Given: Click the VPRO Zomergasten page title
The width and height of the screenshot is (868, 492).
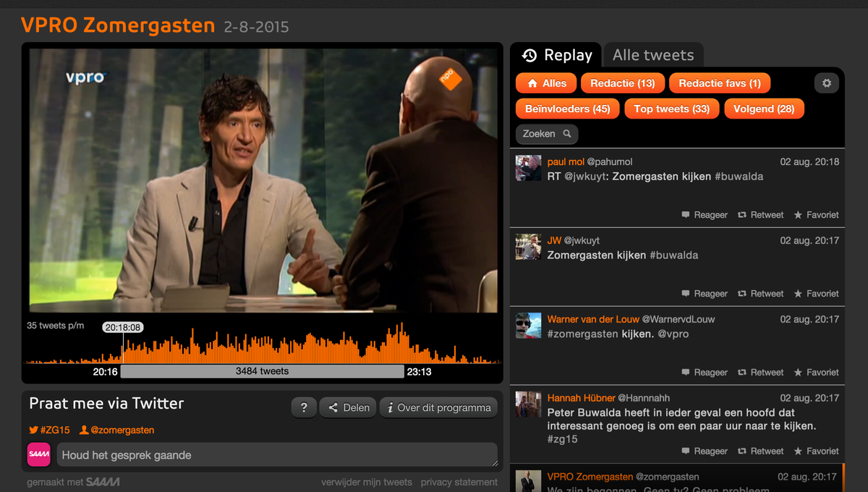Looking at the screenshot, I should 118,26.
